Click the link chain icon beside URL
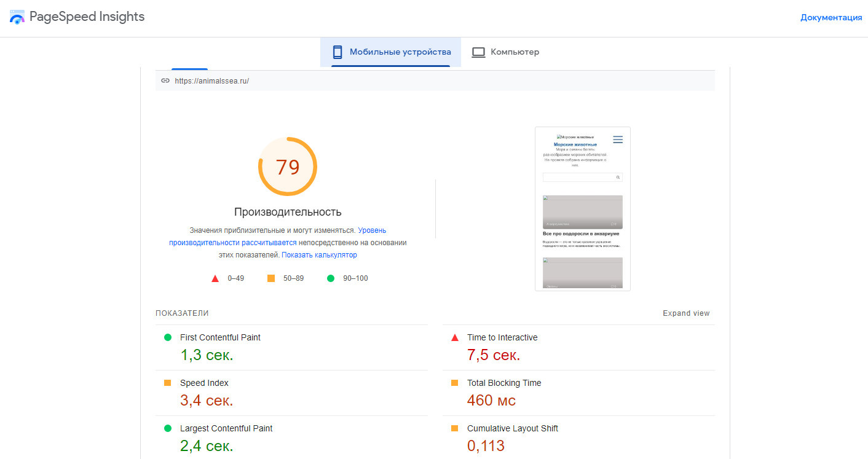This screenshot has height=459, width=868. [165, 80]
